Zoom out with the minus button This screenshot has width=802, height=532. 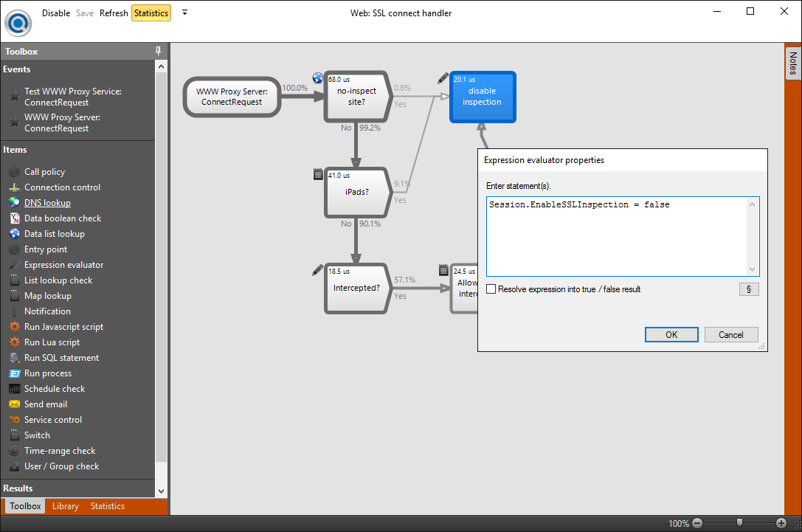pyautogui.click(x=697, y=523)
